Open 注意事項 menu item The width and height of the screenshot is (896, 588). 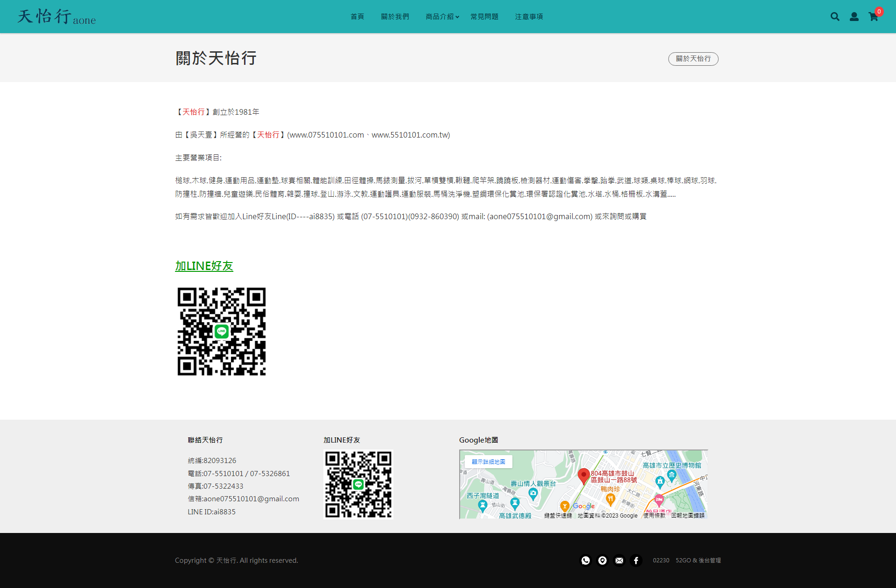point(529,17)
